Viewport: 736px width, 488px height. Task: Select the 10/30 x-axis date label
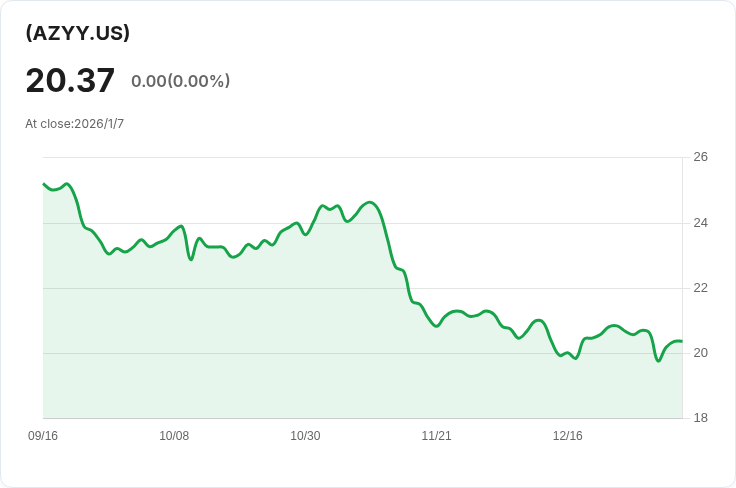coord(305,436)
